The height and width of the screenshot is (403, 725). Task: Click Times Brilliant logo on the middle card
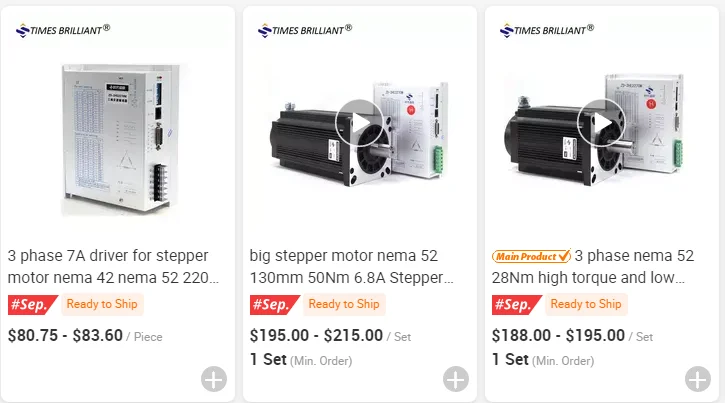[305, 30]
